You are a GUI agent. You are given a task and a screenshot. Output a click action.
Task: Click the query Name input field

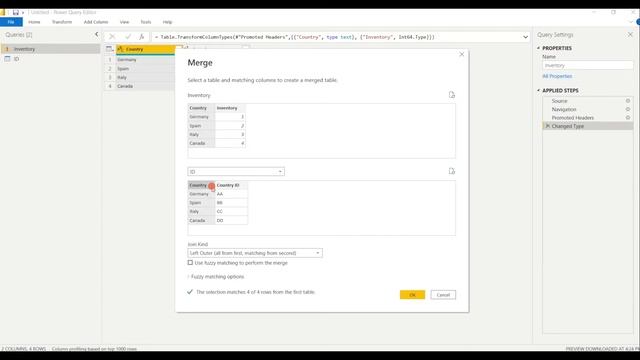click(588, 65)
